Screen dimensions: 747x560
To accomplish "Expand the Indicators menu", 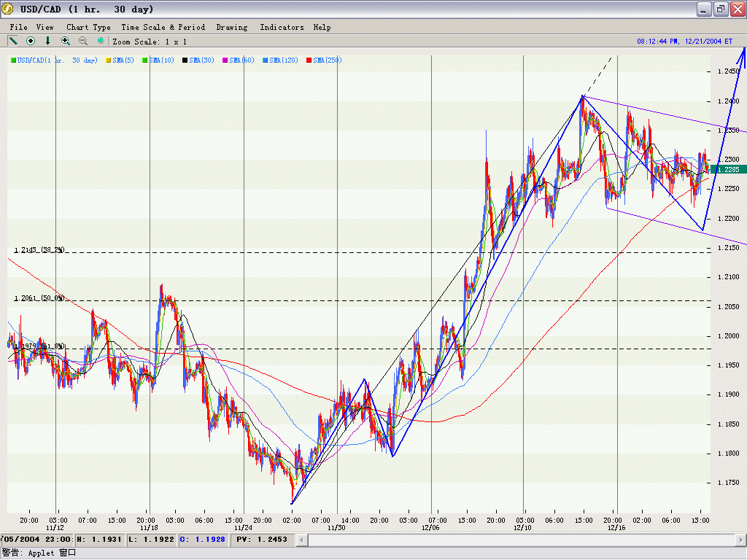I will click(x=282, y=27).
